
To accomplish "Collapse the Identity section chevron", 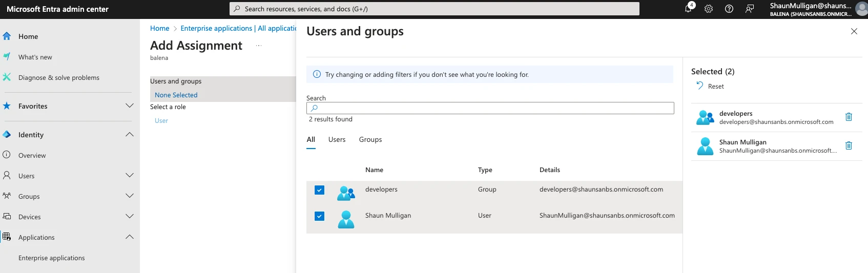I will point(130,134).
